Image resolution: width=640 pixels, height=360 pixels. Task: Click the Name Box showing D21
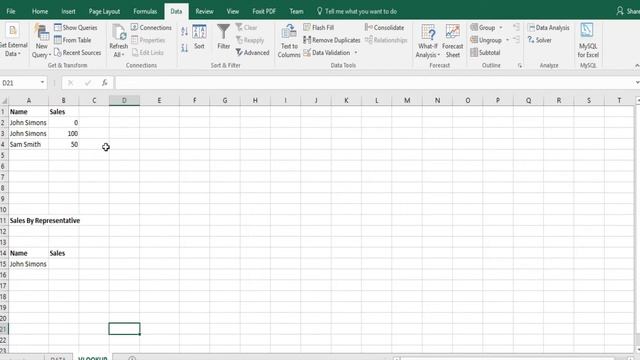[x=20, y=83]
